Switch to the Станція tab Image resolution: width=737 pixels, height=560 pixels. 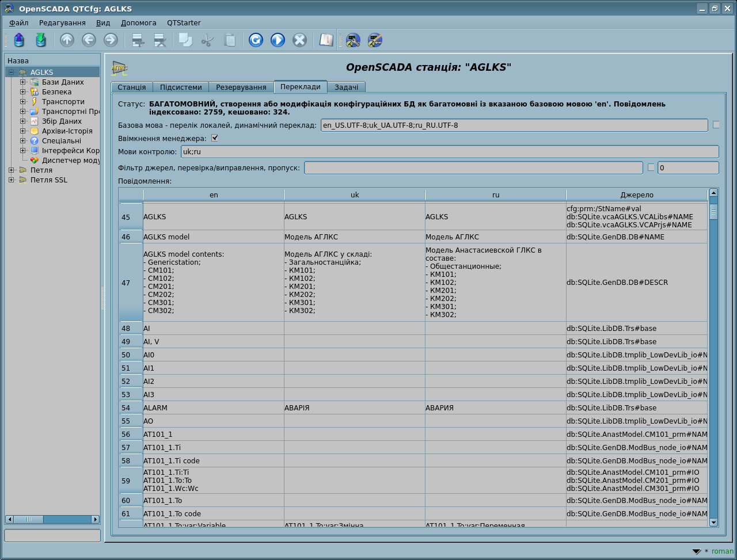point(132,87)
